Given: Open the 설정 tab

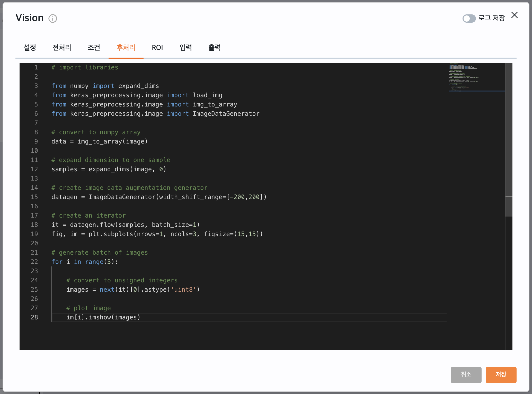Looking at the screenshot, I should point(30,47).
